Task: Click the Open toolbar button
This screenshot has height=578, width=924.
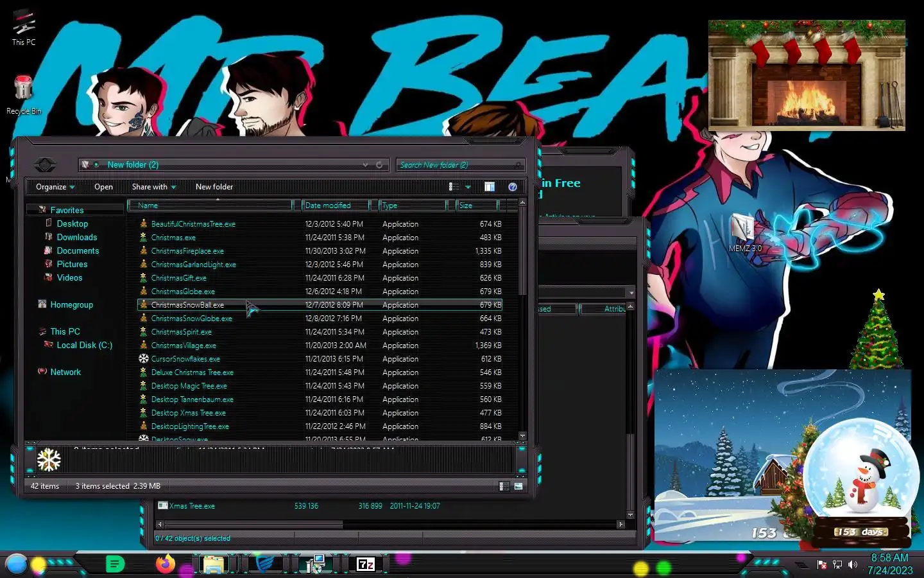Action: (x=103, y=187)
